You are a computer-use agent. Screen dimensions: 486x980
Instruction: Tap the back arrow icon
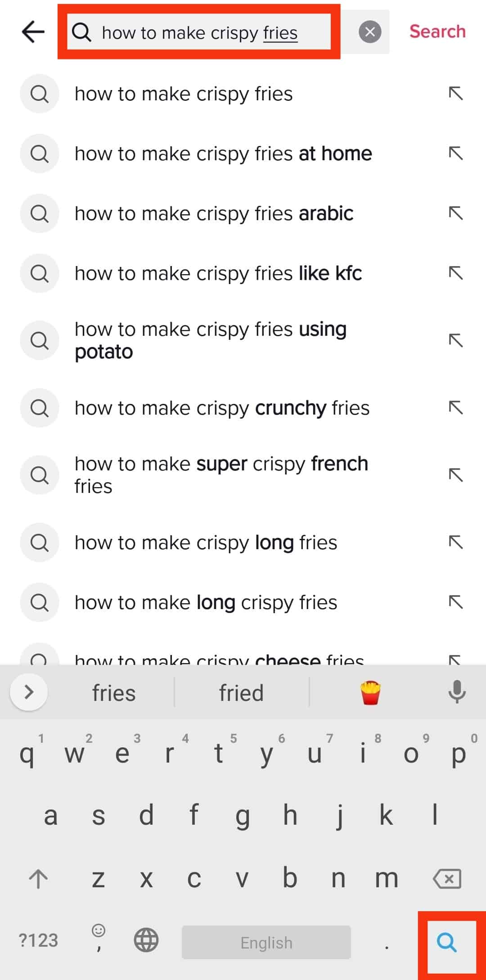33,32
